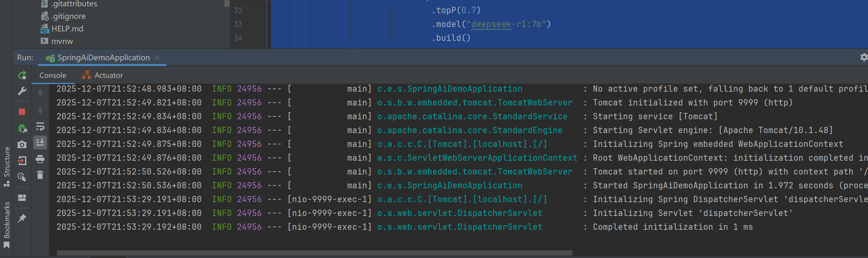The height and width of the screenshot is (258, 868).
Task: Open the profiler clock icon in Run toolbar
Action: point(22,177)
